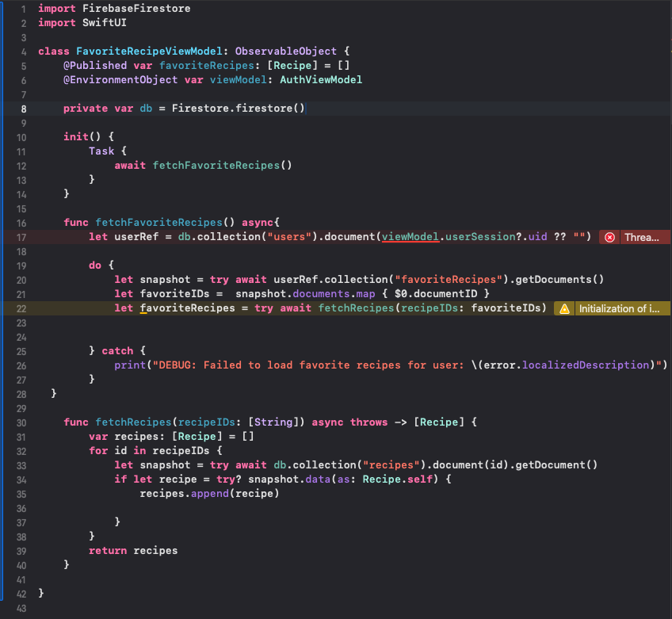Screen dimensions: 672x619
Task: Click 'userSession' on line 17
Action: [480, 237]
